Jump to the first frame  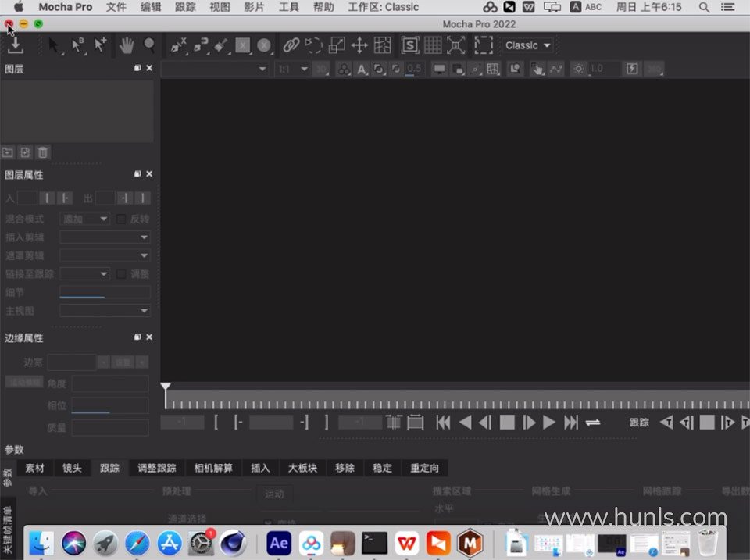[443, 423]
